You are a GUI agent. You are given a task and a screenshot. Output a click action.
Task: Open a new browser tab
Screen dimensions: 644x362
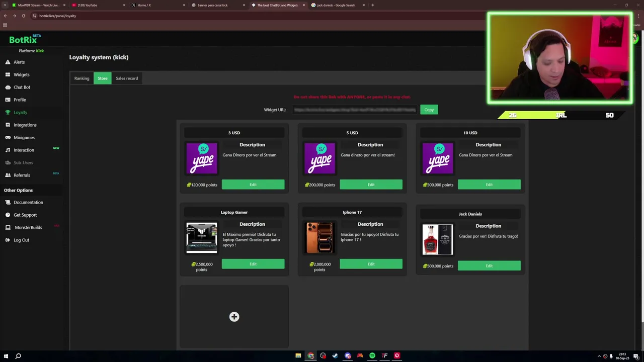372,5
